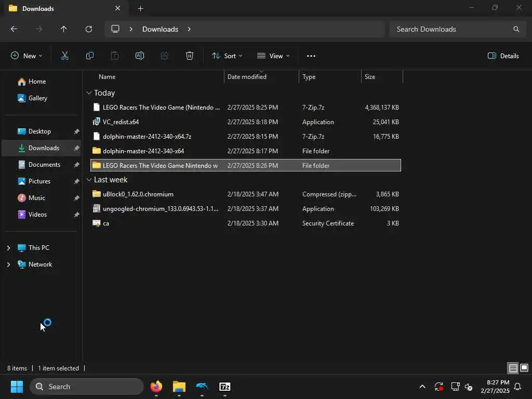This screenshot has width=532, height=399.
Task: Unpin Videos from Quick access
Action: (77, 215)
